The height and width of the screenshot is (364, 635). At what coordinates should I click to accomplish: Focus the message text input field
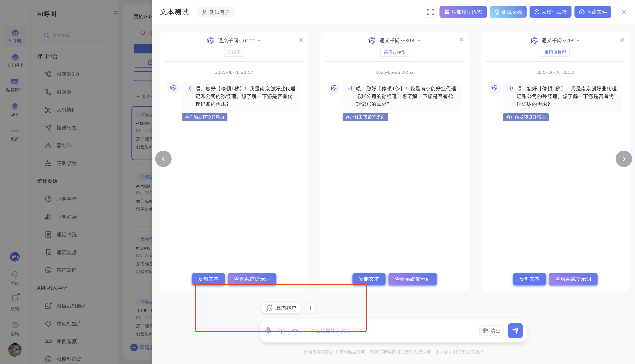pos(392,331)
